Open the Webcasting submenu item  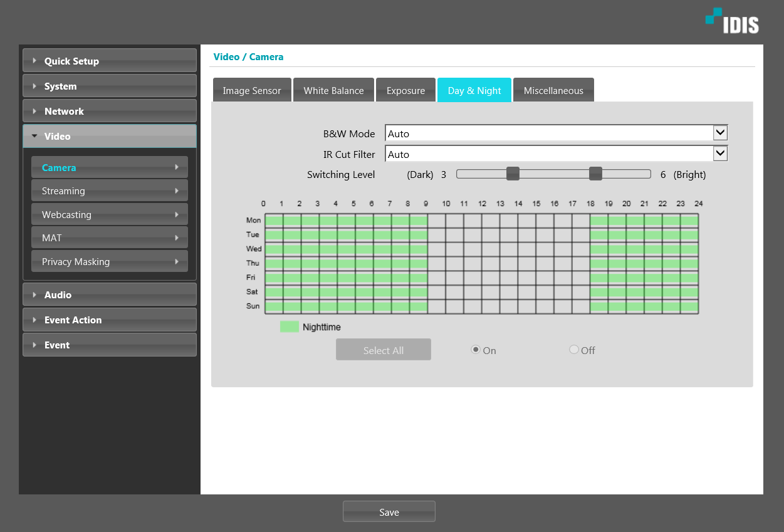click(x=110, y=214)
